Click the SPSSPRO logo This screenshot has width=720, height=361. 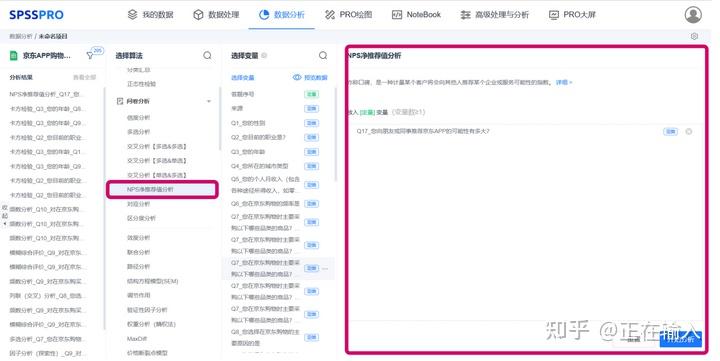point(36,15)
